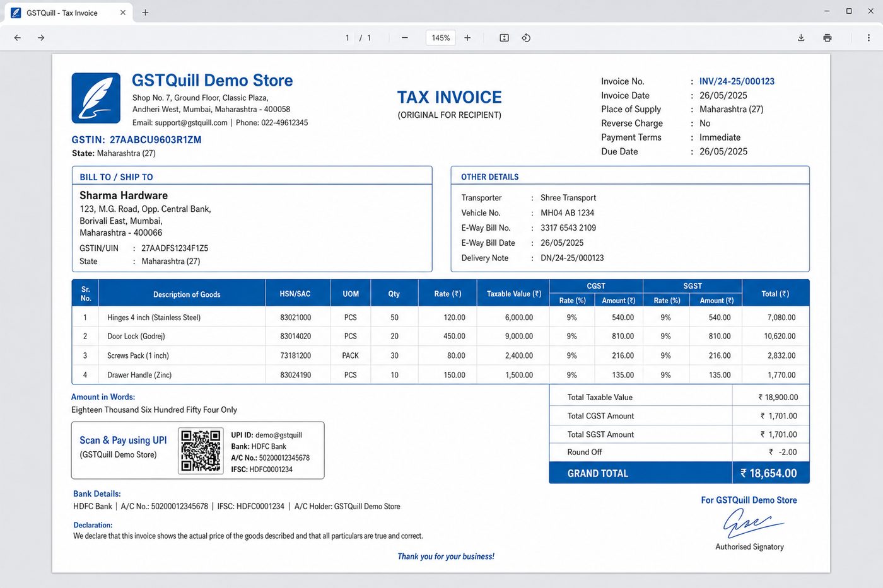Click the page number field showing 1
The image size is (883, 588).
point(348,38)
